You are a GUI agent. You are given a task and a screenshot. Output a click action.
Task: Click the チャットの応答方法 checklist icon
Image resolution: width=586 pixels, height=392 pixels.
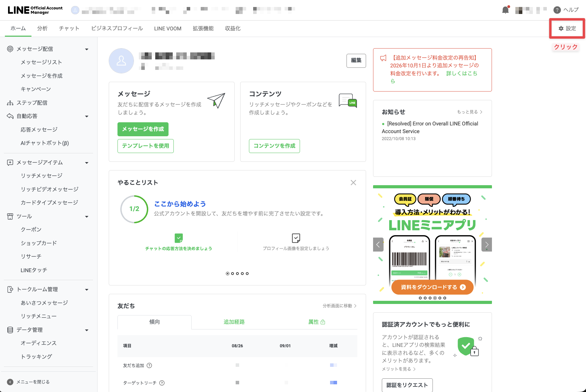coord(179,238)
